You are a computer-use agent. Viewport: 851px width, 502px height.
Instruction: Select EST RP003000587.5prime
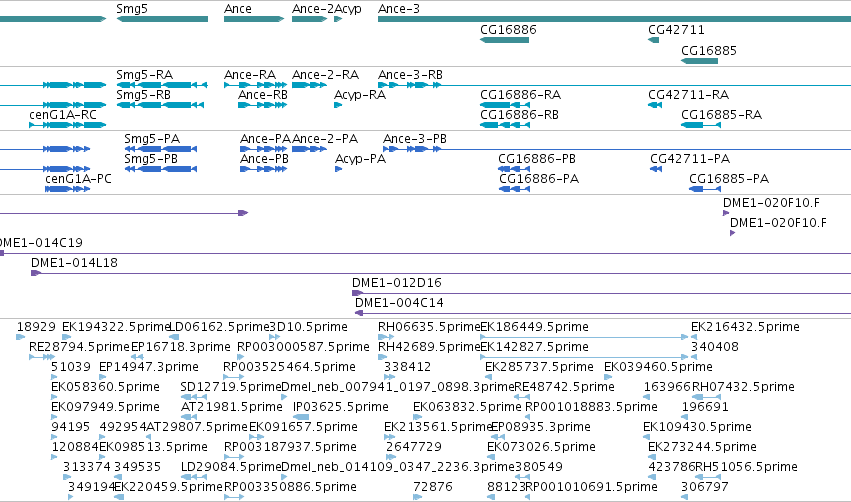click(x=303, y=347)
